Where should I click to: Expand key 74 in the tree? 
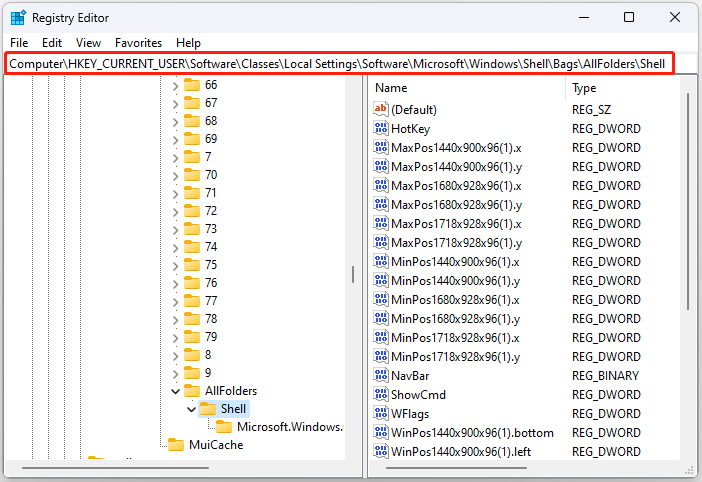176,247
